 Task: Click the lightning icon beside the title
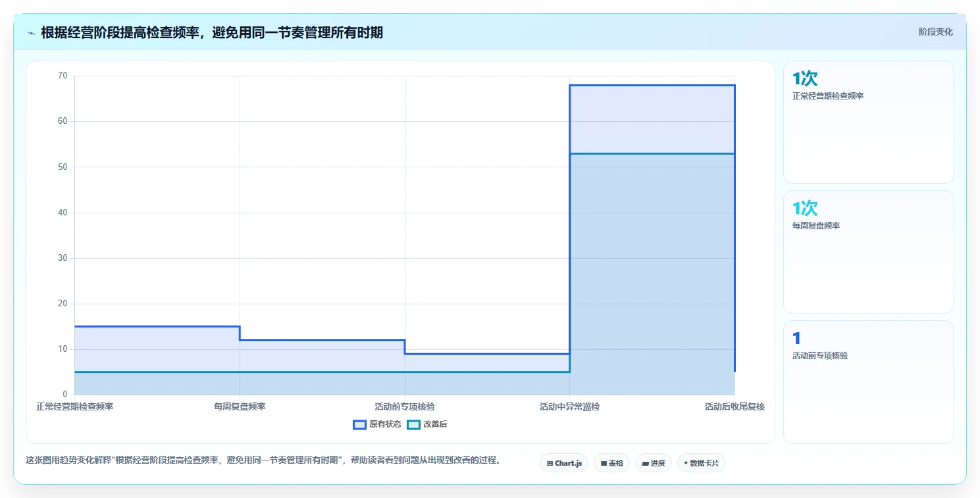pyautogui.click(x=31, y=33)
